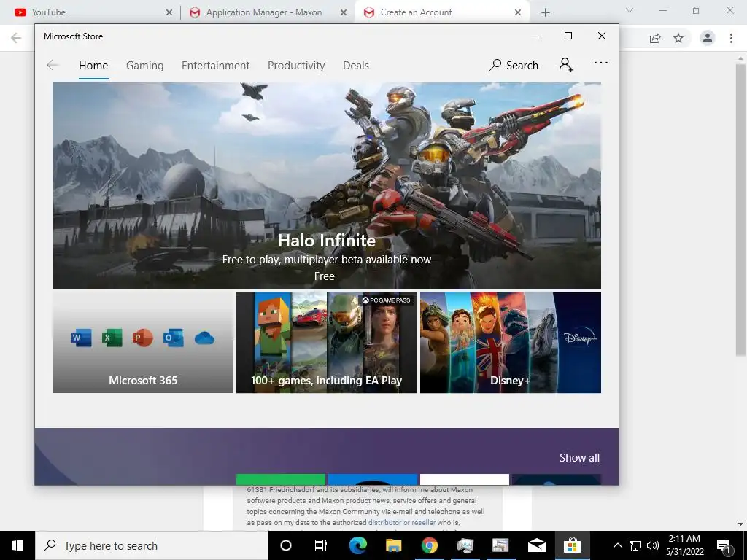This screenshot has width=747, height=560.
Task: Open the 100+ games EA Play tile
Action: 327,343
